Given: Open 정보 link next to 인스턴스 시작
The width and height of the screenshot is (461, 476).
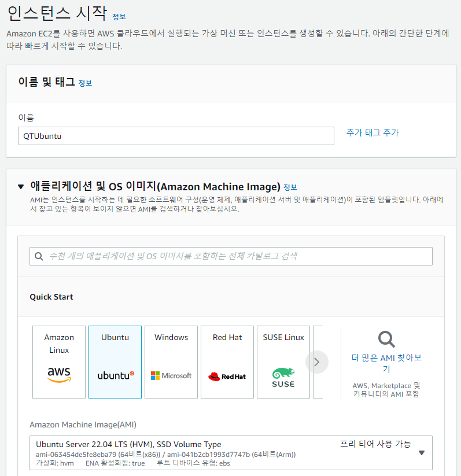Looking at the screenshot, I should 119,17.
